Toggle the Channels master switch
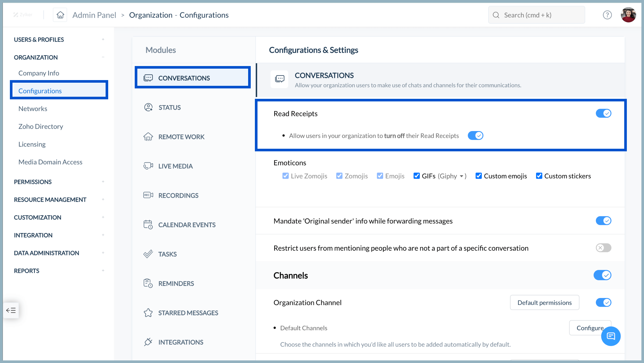This screenshot has height=363, width=644. [603, 275]
